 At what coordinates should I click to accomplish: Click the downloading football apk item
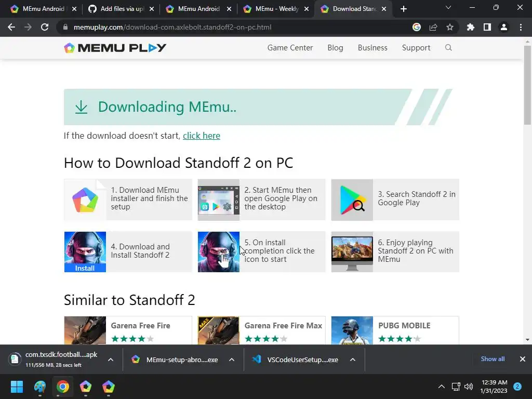pyautogui.click(x=54, y=360)
